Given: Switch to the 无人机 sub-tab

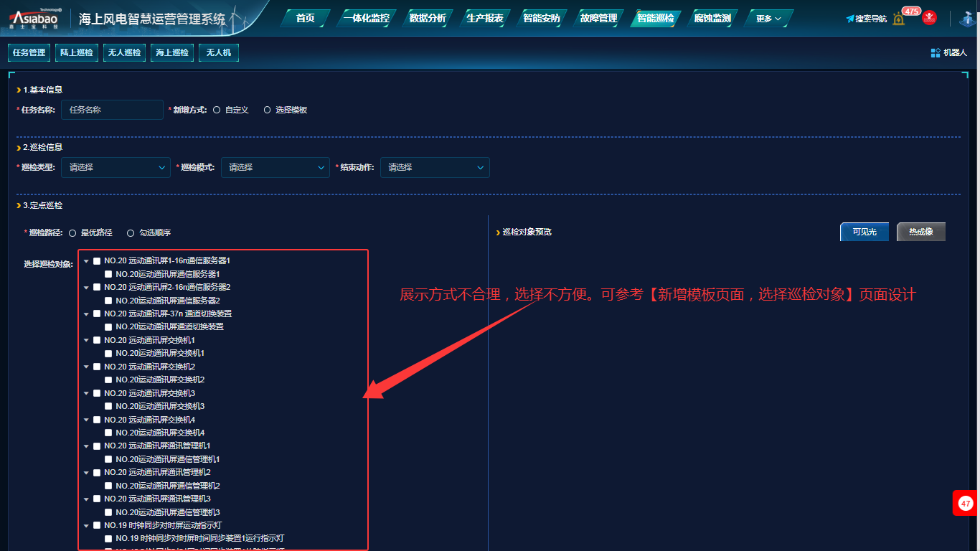Looking at the screenshot, I should click(x=218, y=52).
